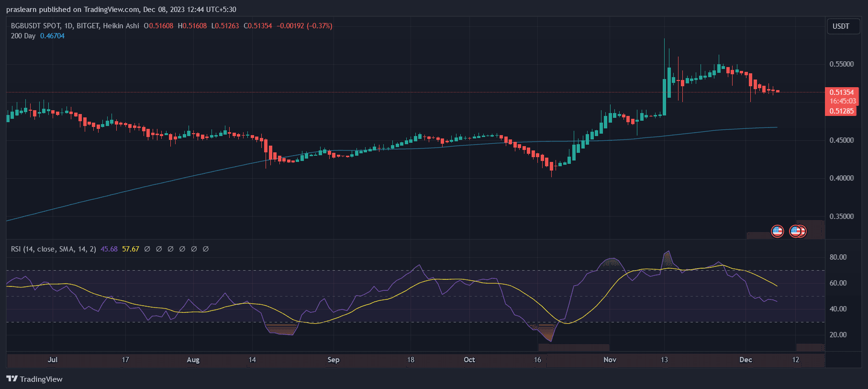The width and height of the screenshot is (868, 389).
Task: Click the purple RSI value 45.68
Action: pyautogui.click(x=109, y=249)
